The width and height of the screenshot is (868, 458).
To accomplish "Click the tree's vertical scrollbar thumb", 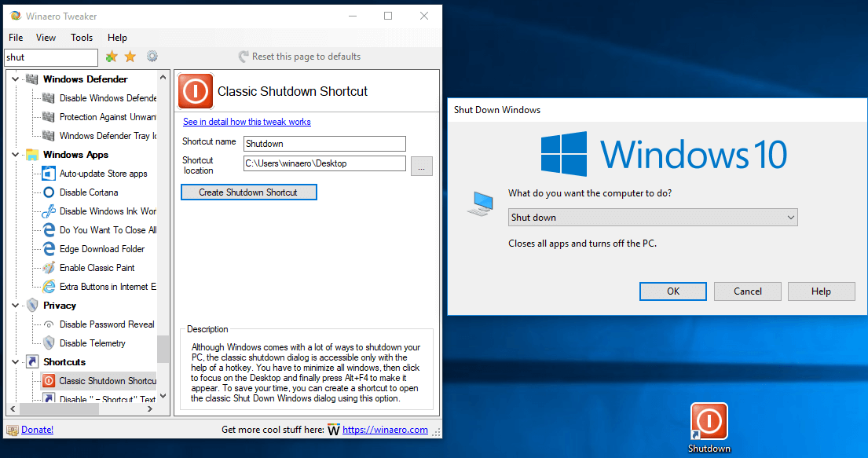I will point(163,349).
